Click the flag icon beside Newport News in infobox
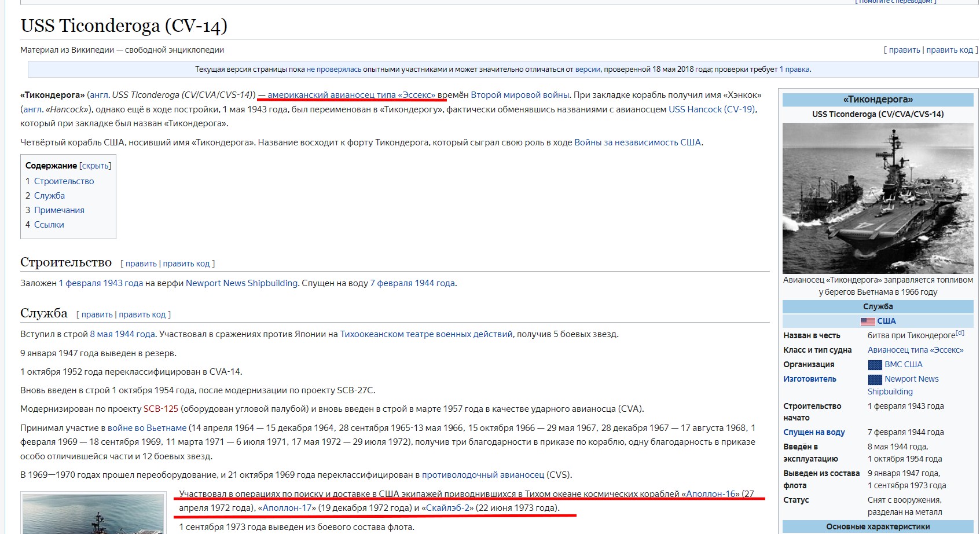 [875, 379]
